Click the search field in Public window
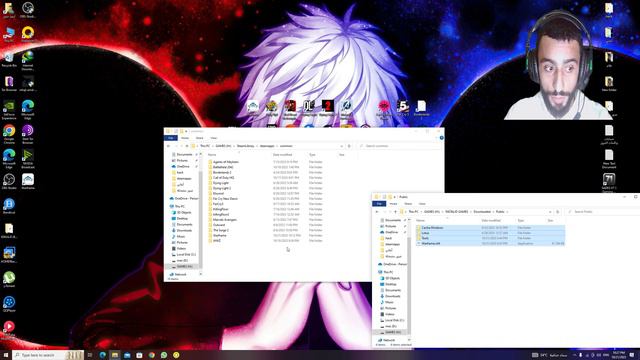This screenshot has height=360, width=640. coord(604,211)
